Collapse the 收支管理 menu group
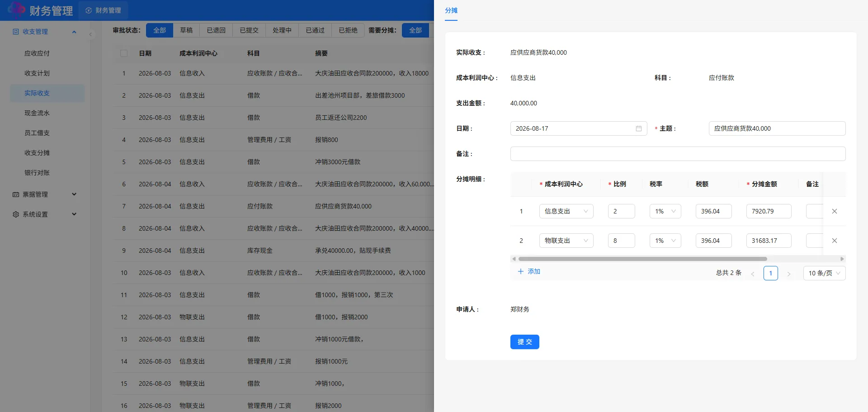This screenshot has width=868, height=412. tap(74, 32)
